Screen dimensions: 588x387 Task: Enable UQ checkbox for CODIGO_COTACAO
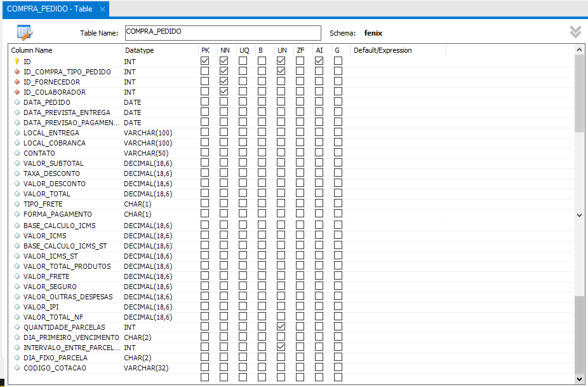(243, 367)
